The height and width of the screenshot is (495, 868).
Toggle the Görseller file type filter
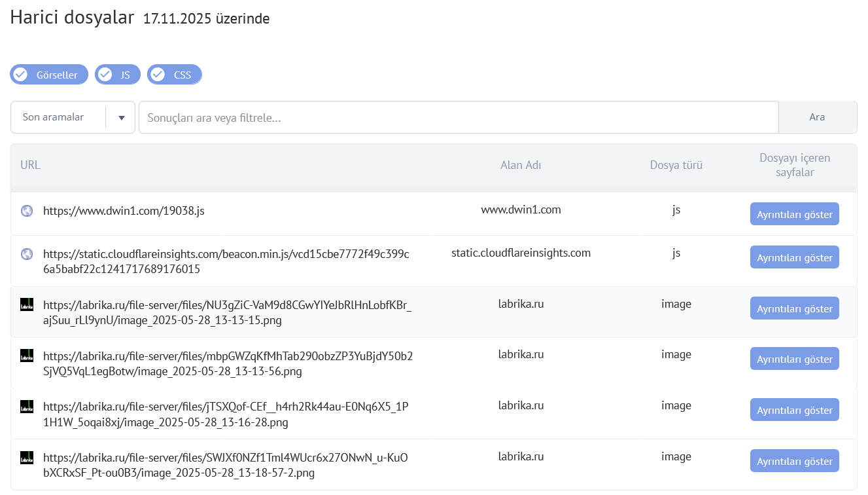click(48, 74)
